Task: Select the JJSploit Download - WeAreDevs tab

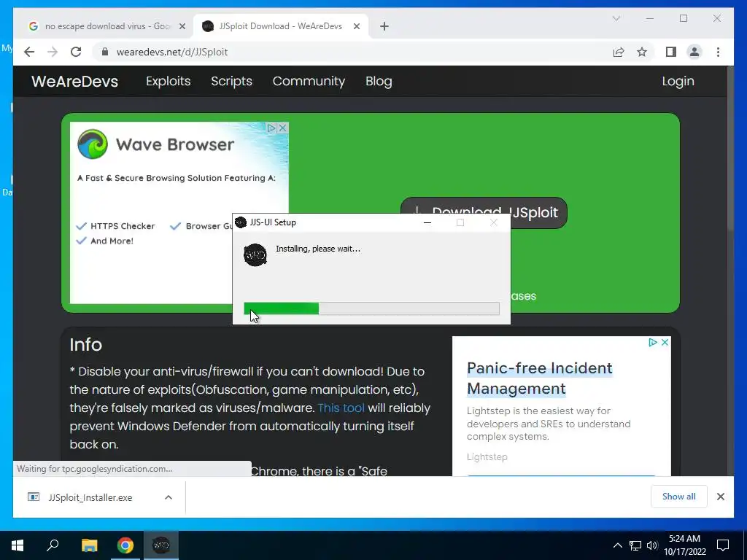Action: tap(280, 26)
